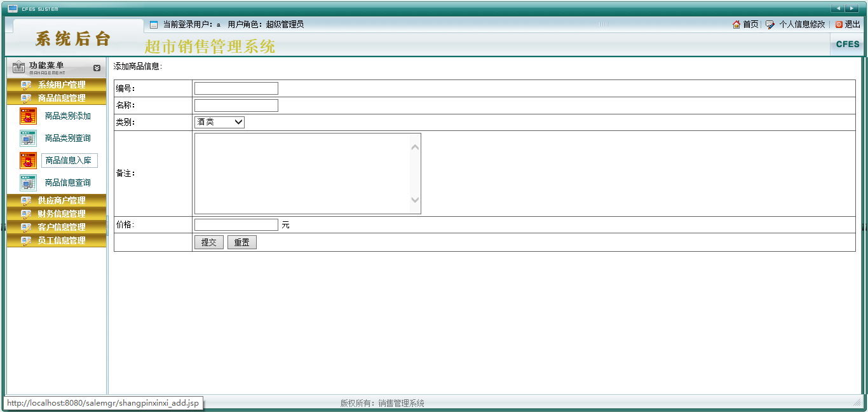The image size is (868, 412).
Task: Click the icon on 员工信息管理 header
Action: (26, 241)
